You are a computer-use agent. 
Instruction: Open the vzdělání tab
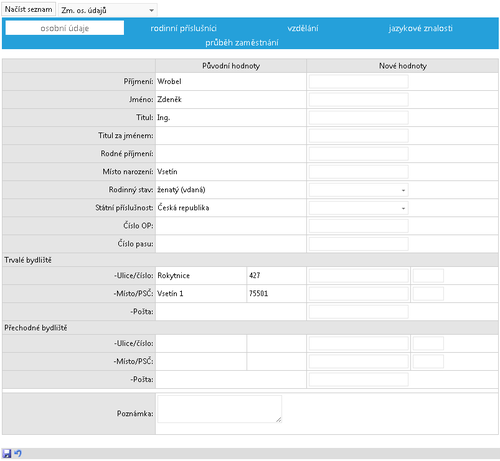coord(303,28)
